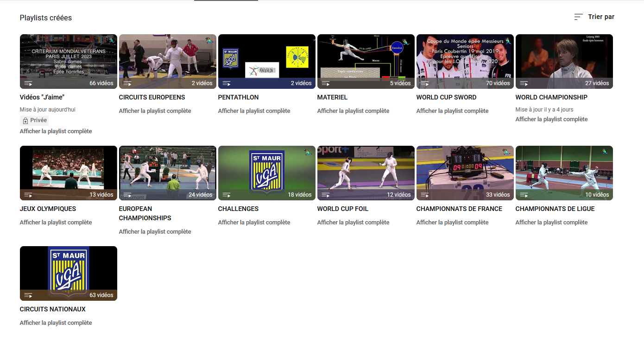Click the WORLD CHAMPIONSHIP title
This screenshot has width=644, height=341.
pos(551,97)
